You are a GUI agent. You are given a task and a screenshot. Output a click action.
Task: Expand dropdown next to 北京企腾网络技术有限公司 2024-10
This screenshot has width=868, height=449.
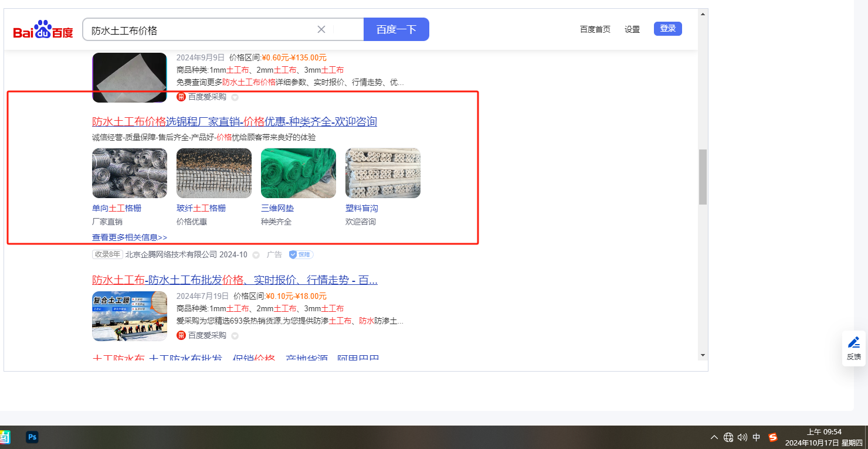tap(256, 255)
